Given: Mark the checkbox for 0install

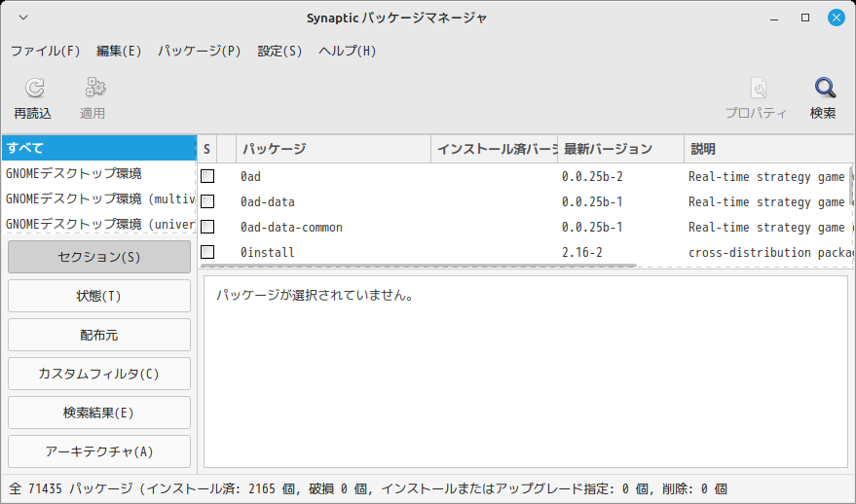Looking at the screenshot, I should coord(207,252).
